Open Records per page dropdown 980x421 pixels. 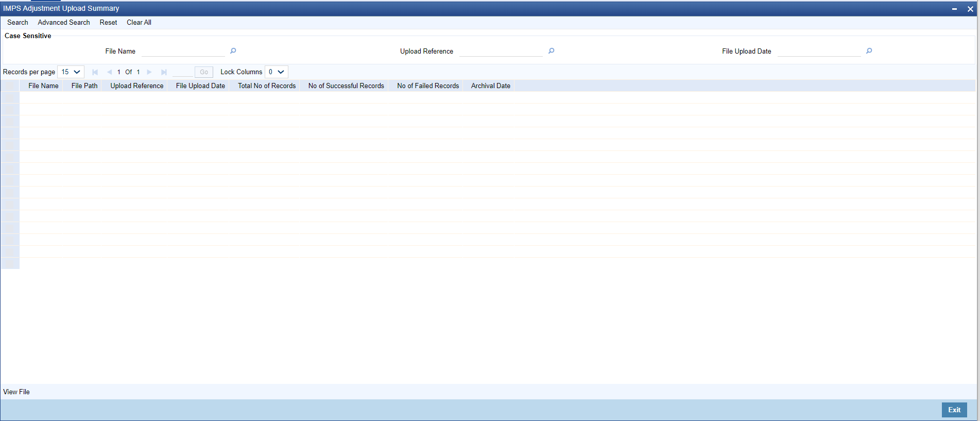tap(71, 72)
